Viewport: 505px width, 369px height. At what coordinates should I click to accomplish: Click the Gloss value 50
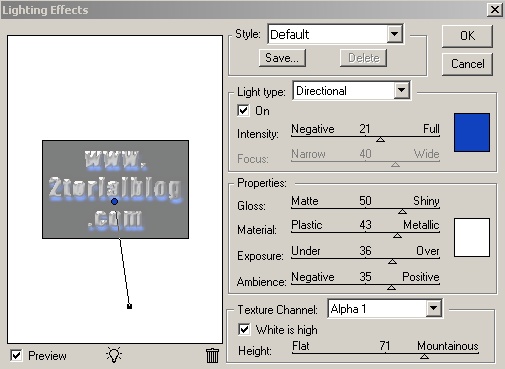coord(365,201)
